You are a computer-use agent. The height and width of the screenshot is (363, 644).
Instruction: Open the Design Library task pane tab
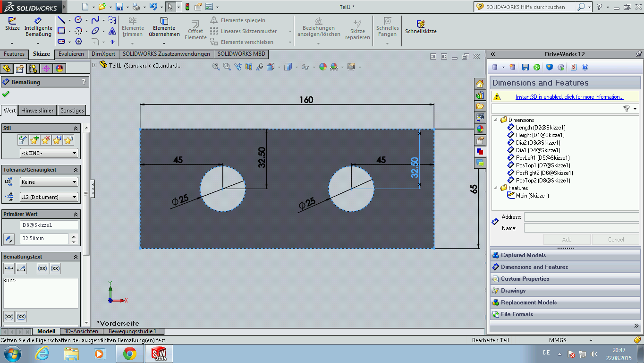pyautogui.click(x=480, y=95)
